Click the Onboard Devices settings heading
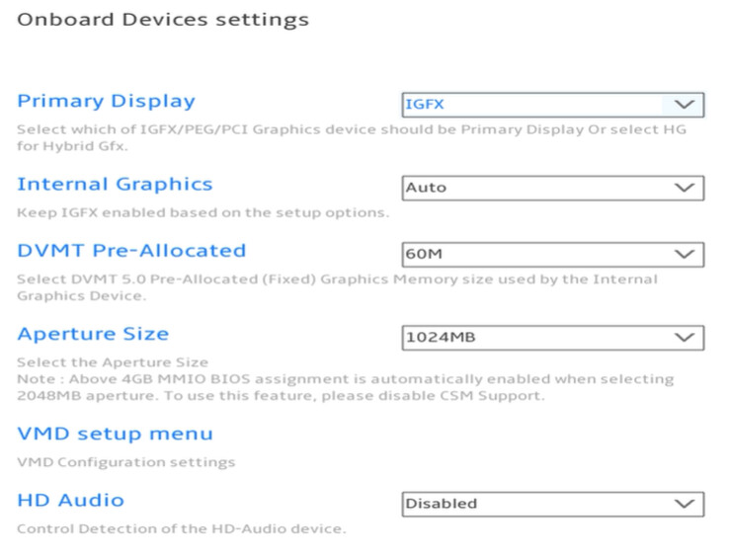This screenshot has height=560, width=730. coord(163,19)
